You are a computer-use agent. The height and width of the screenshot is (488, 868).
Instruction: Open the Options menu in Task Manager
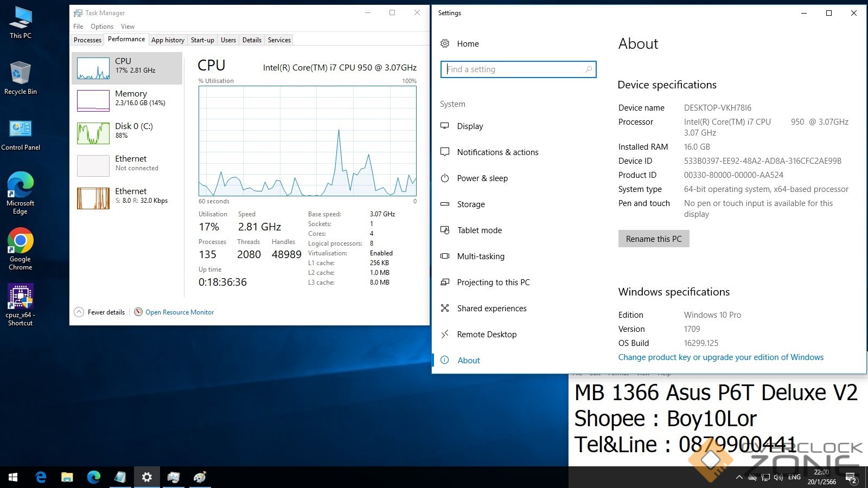[x=102, y=27]
